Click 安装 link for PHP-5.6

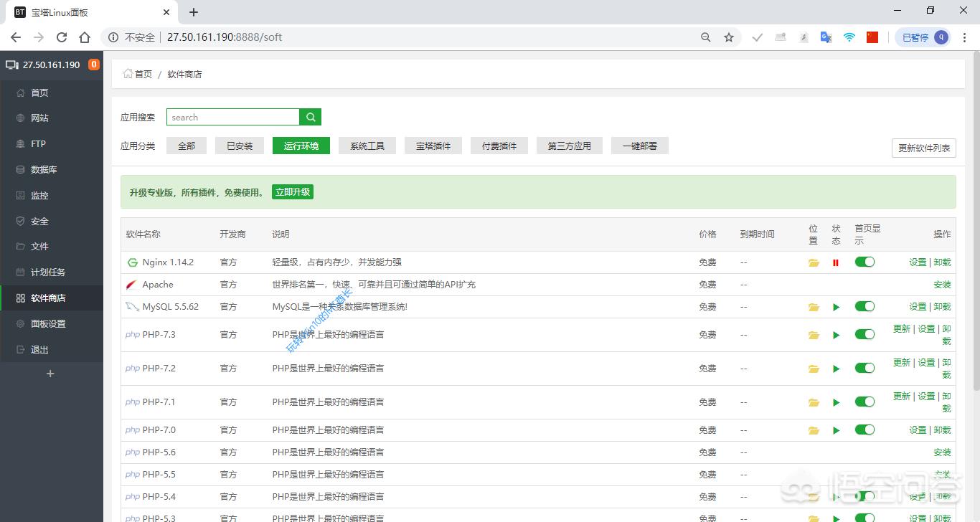(x=942, y=452)
